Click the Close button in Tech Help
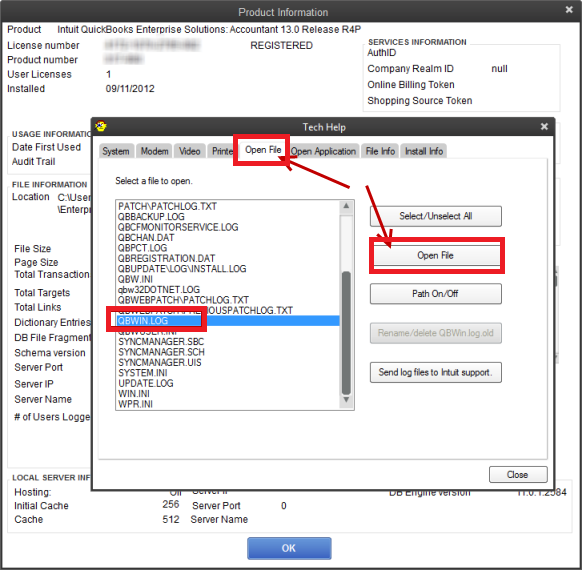Viewport: 582px width, 570px height. pyautogui.click(x=518, y=475)
